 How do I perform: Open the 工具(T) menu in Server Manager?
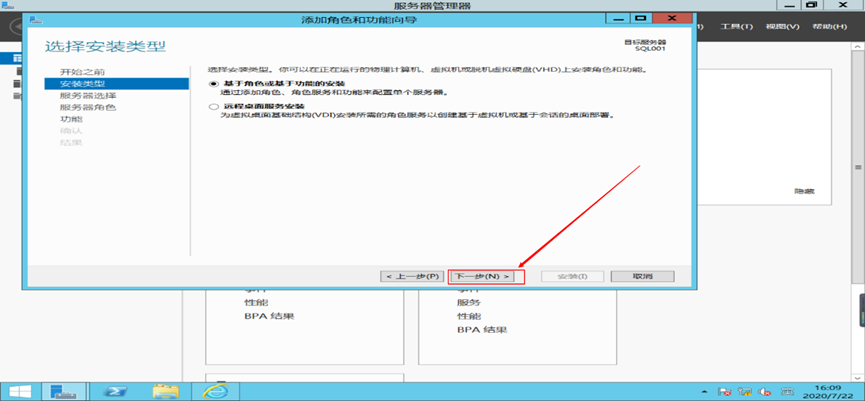[x=736, y=26]
